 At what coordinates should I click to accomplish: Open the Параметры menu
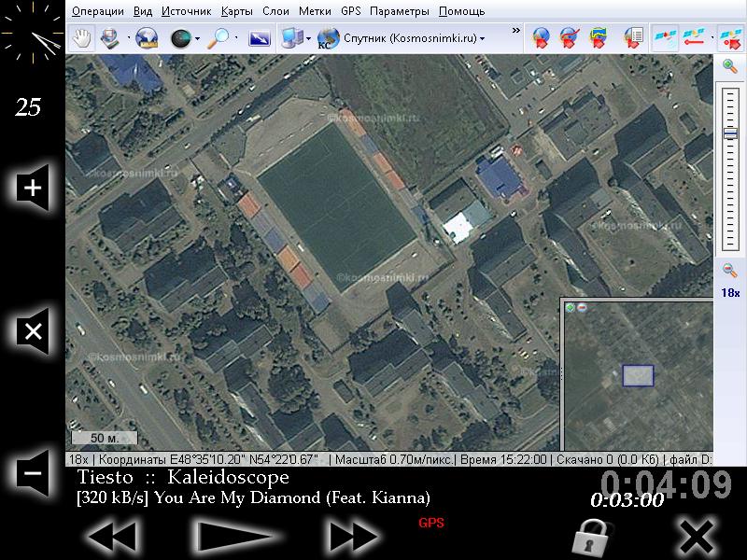point(399,12)
